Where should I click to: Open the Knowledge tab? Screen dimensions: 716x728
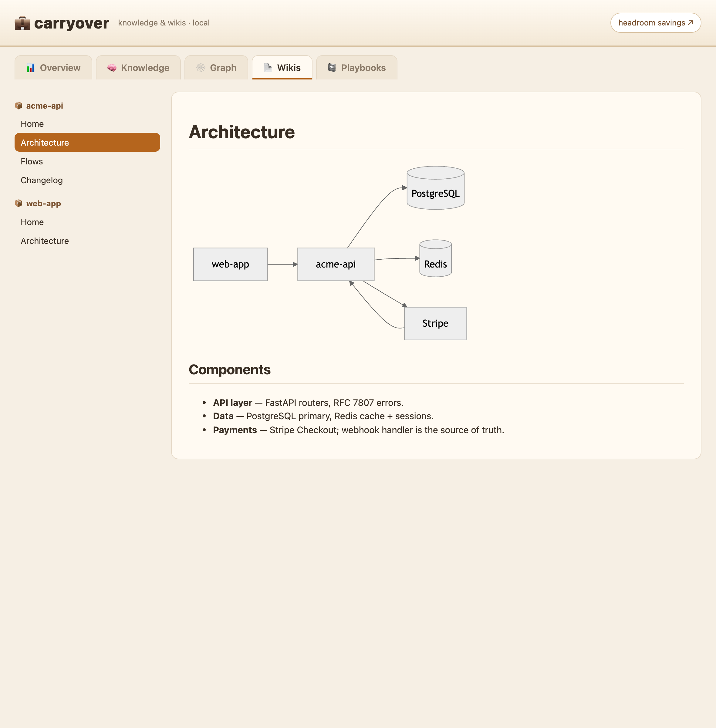click(x=138, y=68)
